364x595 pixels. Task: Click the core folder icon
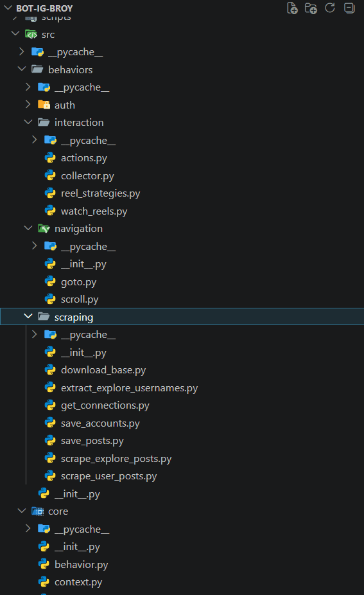coord(37,511)
